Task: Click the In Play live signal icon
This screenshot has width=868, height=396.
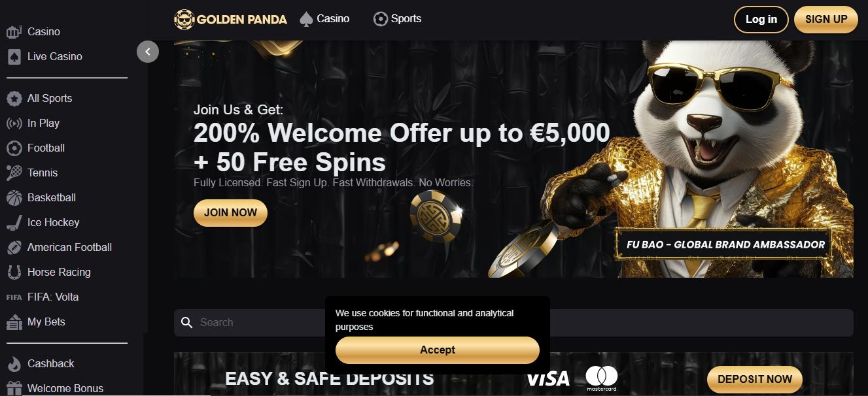Action: pos(14,124)
